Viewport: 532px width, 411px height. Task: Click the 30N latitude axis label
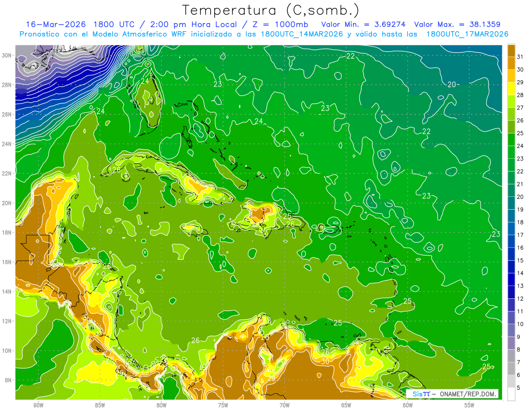coord(7,55)
